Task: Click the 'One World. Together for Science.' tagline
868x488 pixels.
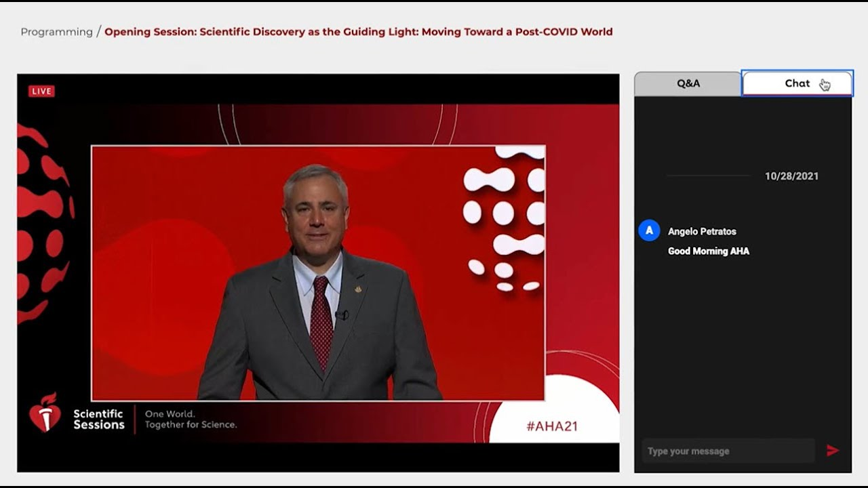Action: [191, 419]
